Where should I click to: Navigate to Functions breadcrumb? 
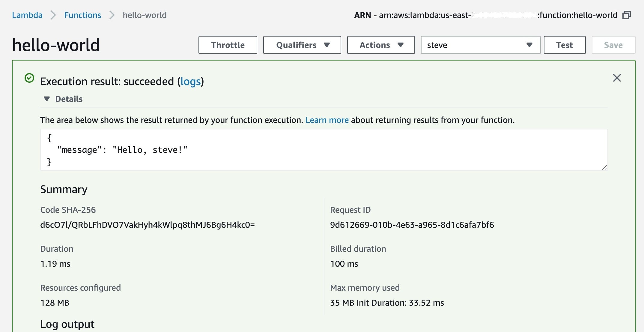coord(82,15)
